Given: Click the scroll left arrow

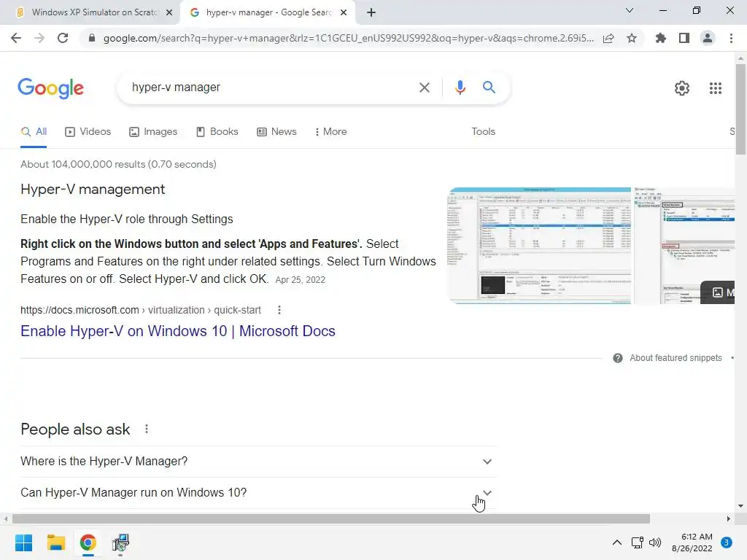Looking at the screenshot, I should click(x=5, y=518).
